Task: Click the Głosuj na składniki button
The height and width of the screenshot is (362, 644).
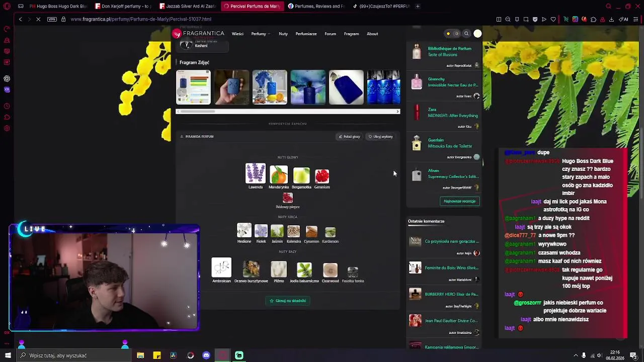Action: click(x=288, y=301)
